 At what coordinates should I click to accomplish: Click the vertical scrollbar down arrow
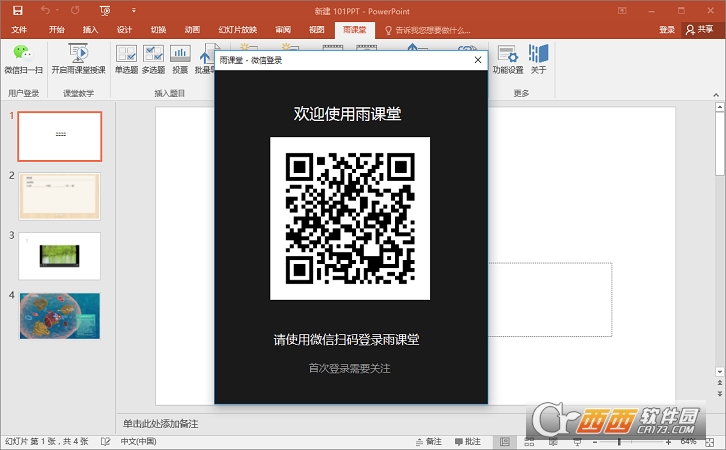(x=720, y=371)
